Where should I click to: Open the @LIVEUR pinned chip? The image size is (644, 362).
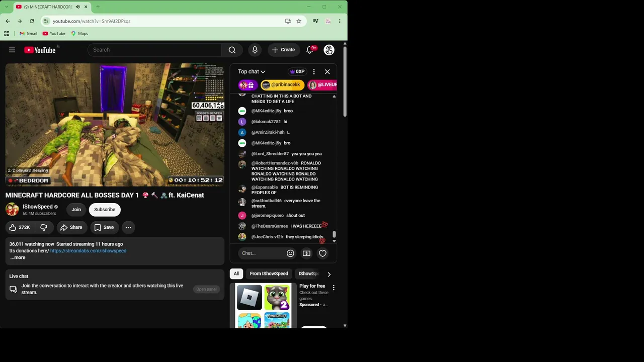pos(322,85)
